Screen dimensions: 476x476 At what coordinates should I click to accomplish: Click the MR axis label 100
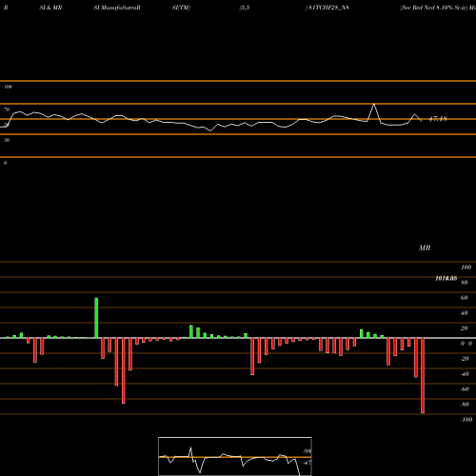click(466, 268)
